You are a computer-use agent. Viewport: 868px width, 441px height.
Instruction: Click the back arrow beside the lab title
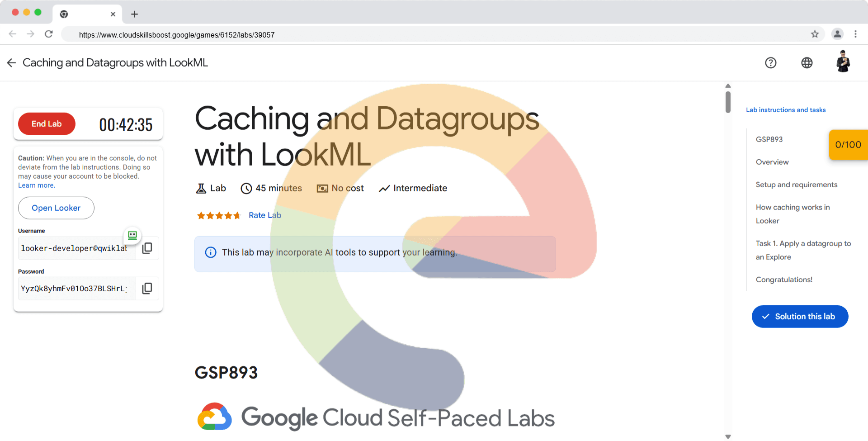coord(11,63)
